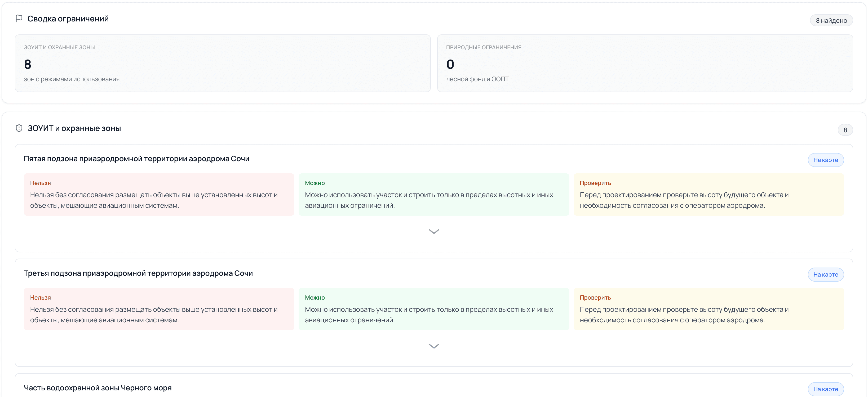
Task: Show Пятая подзона on the map
Action: tap(826, 160)
